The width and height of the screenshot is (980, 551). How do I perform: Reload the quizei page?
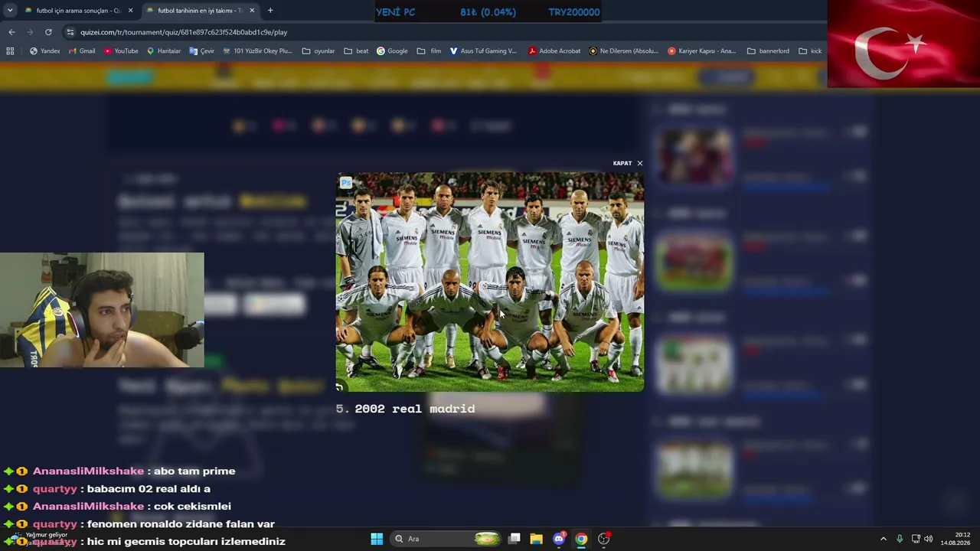click(x=48, y=32)
